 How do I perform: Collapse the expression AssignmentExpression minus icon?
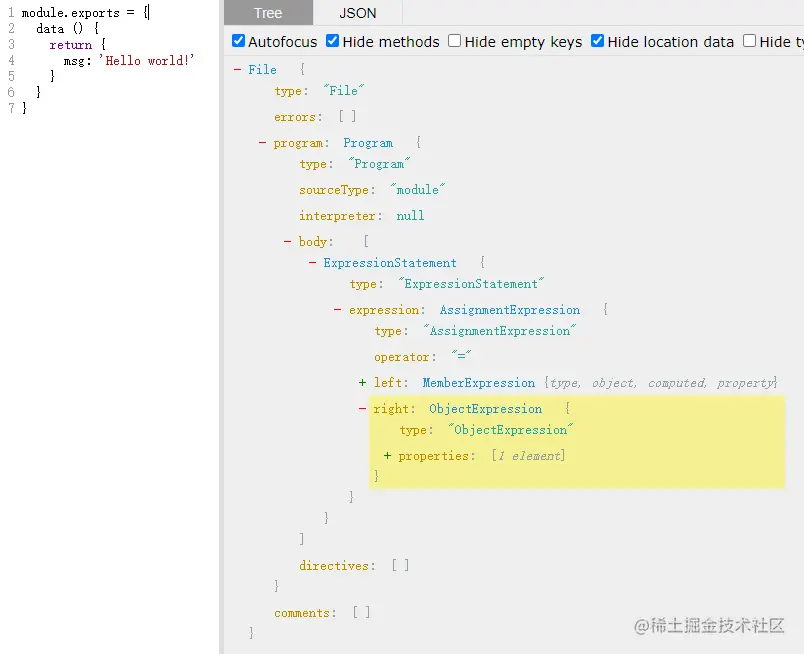pos(337,310)
